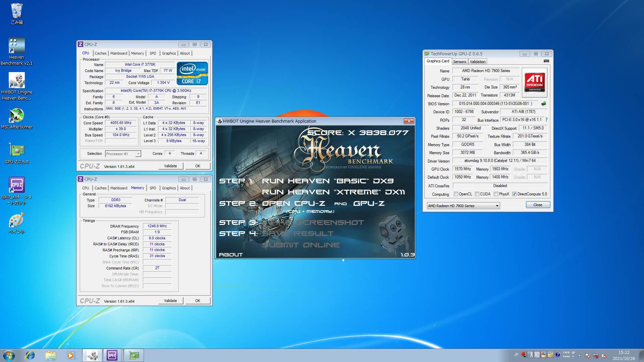This screenshot has width=644, height=362.
Task: Show hidden tray icons arrow
Action: (x=580, y=355)
